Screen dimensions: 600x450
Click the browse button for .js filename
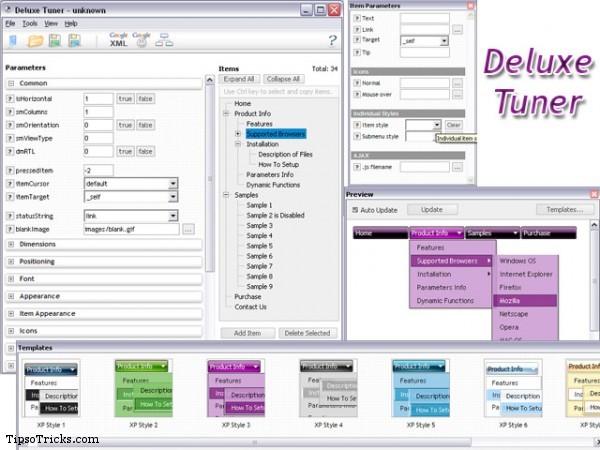click(x=457, y=167)
